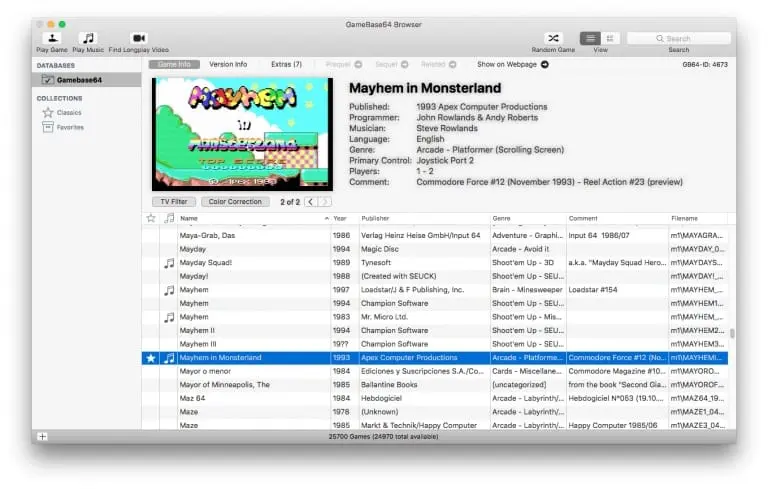Show previous screenshot with left chevron
Screen dimensions: 768x489
311,201
